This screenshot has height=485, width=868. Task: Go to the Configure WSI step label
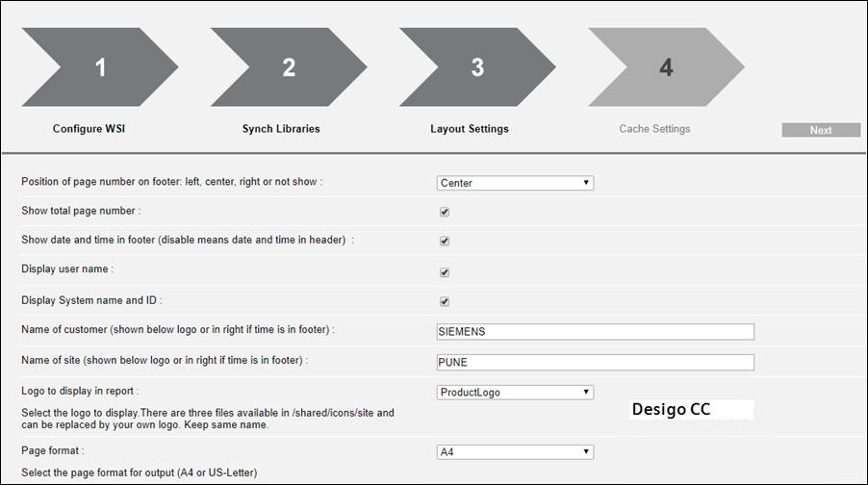tap(89, 129)
